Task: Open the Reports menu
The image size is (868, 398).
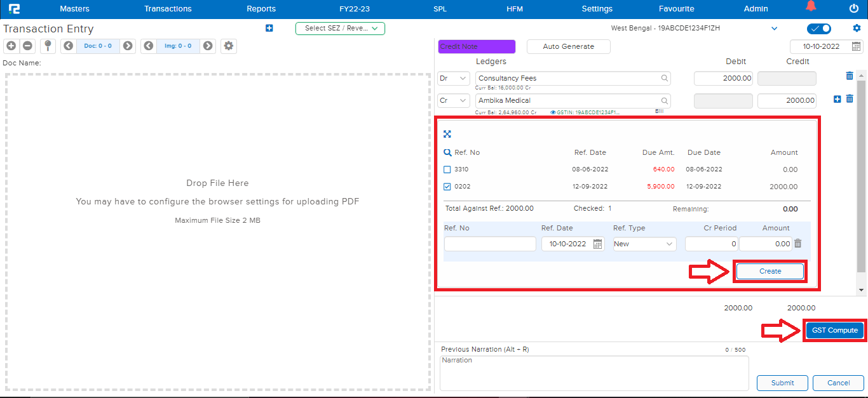Action: (261, 9)
